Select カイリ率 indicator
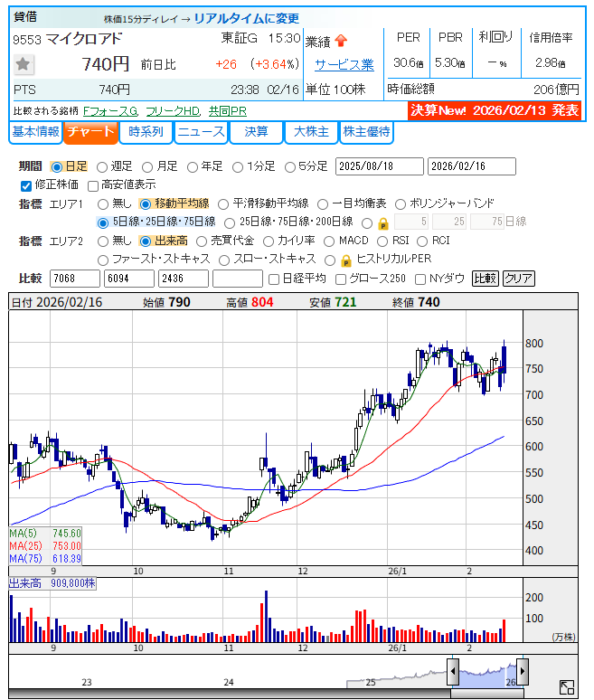The height and width of the screenshot is (700, 594). 269,241
